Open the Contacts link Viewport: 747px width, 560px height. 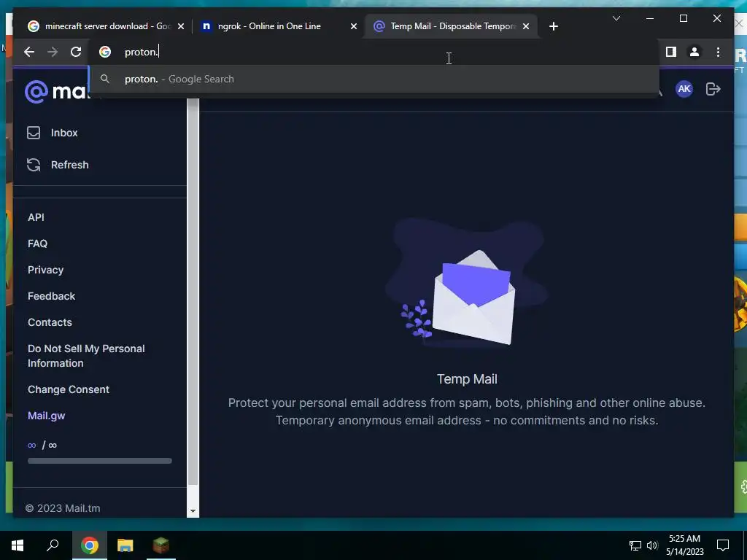point(50,322)
